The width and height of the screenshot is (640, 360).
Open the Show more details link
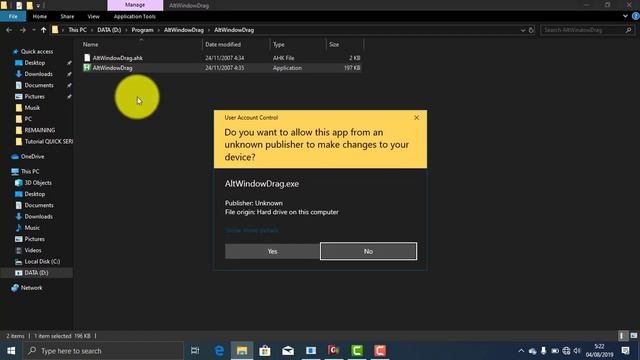[x=251, y=231]
